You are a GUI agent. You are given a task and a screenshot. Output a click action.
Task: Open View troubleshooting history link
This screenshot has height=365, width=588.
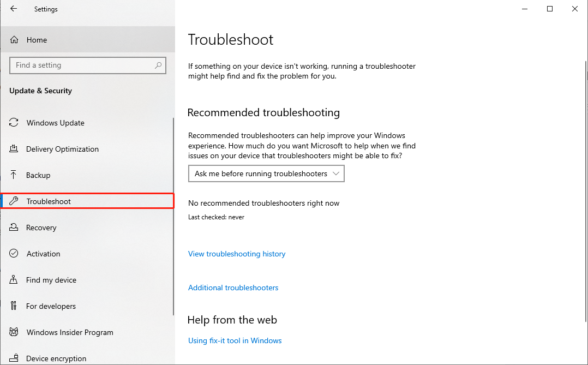(237, 254)
